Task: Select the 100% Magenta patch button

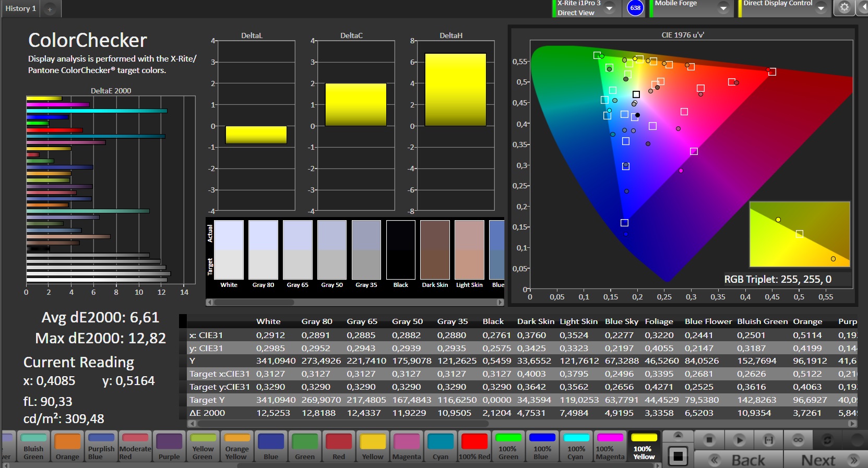Action: (x=610, y=447)
